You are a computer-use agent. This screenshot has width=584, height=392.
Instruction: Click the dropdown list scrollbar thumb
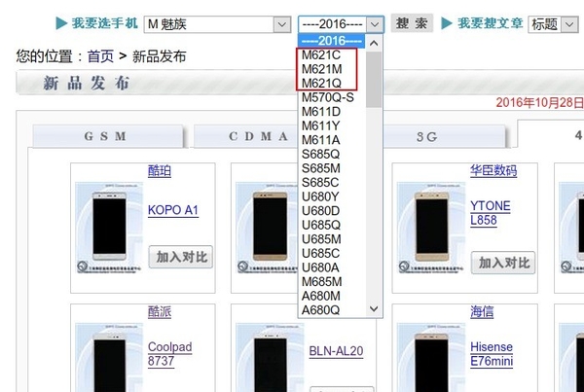(x=374, y=80)
